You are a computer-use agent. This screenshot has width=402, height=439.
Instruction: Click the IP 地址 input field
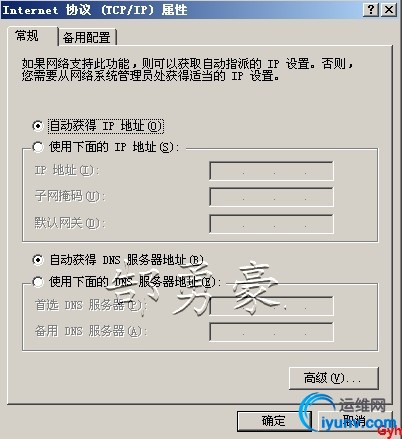[271, 171]
